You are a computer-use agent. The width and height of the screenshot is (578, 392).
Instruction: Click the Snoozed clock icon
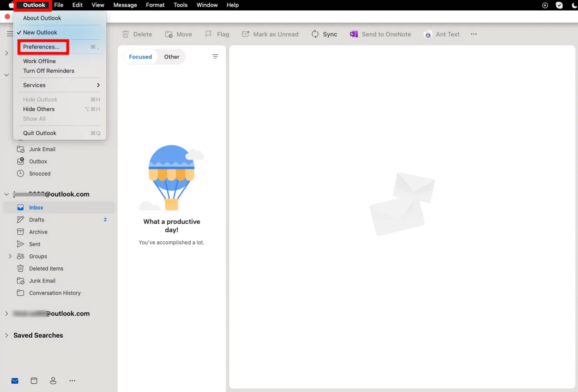coord(20,173)
